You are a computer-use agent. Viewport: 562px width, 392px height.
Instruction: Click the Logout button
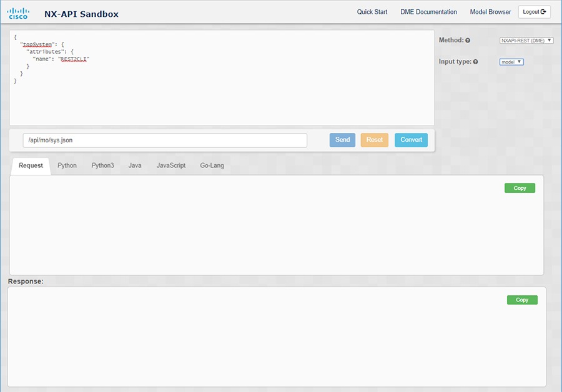pyautogui.click(x=534, y=12)
